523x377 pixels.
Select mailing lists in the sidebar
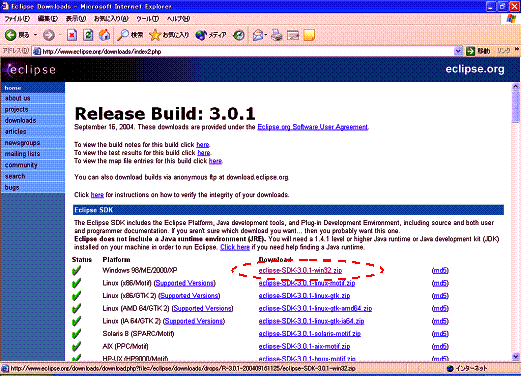[33, 154]
